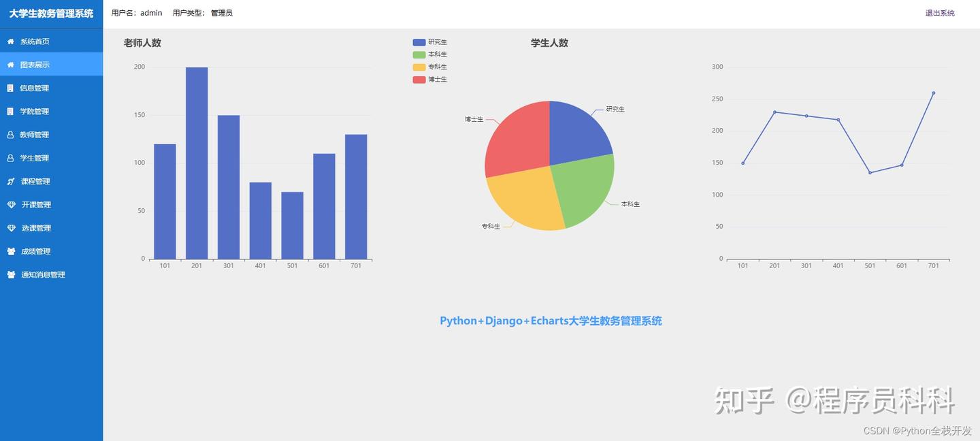Click the diamond icon beside 选课管理
The width and height of the screenshot is (980, 441).
(x=11, y=228)
